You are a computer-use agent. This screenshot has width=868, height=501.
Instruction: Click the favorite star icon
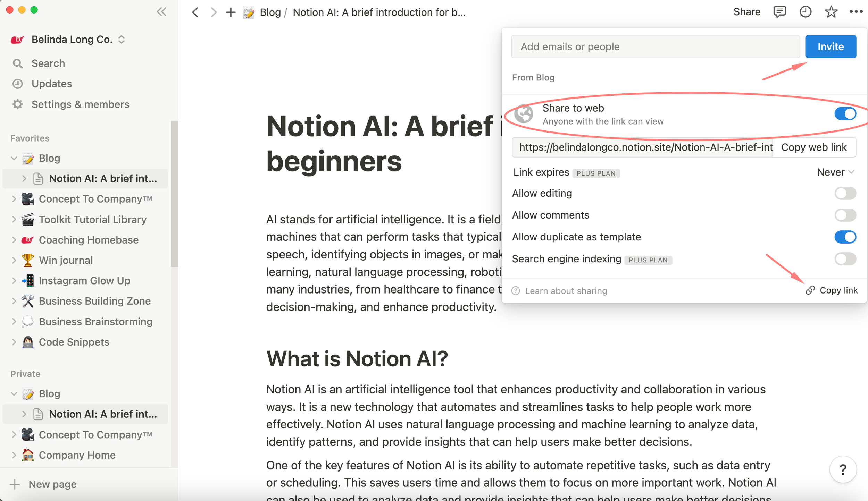(831, 12)
